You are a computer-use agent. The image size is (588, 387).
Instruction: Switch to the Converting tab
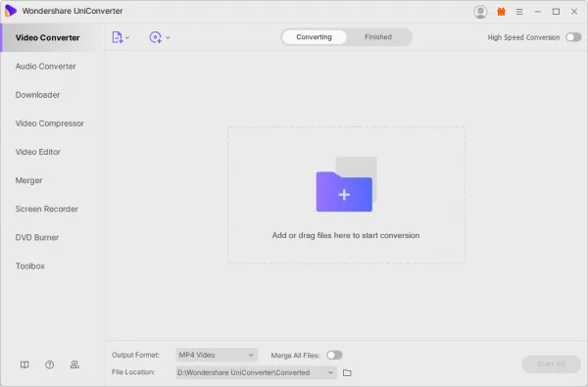[315, 37]
